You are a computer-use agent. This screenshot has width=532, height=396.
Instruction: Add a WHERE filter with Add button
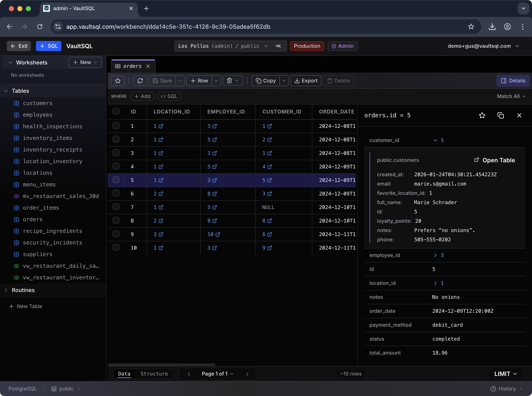(x=142, y=96)
